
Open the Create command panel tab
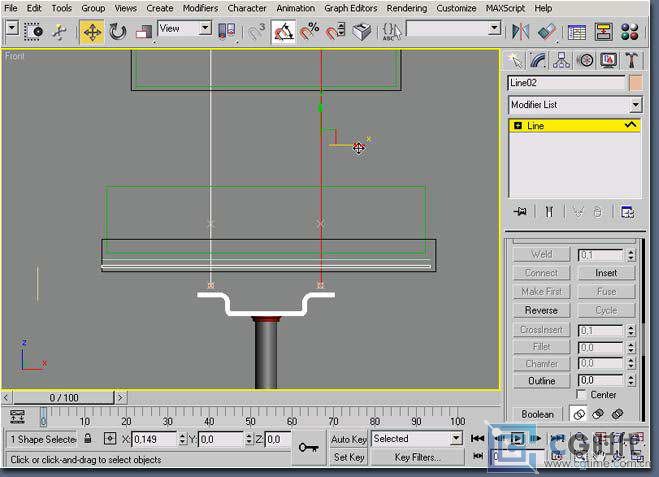[515, 61]
